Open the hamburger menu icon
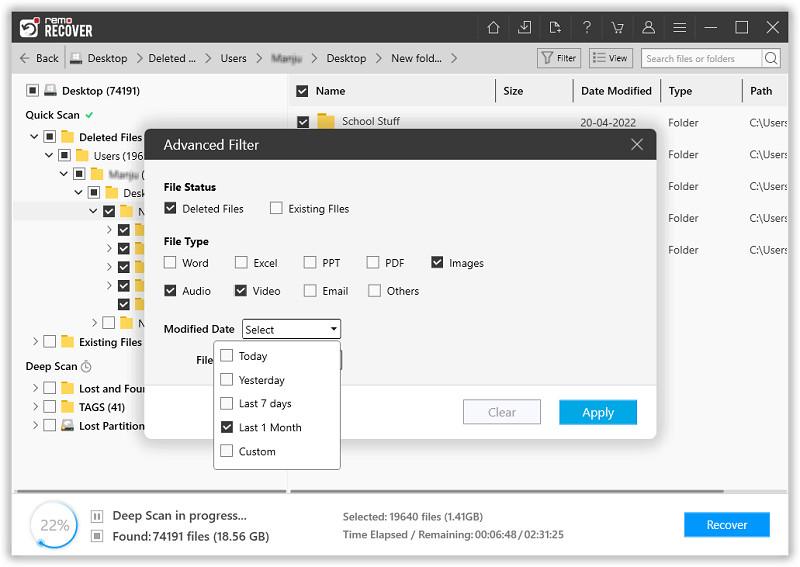Screen dimensions: 800x567 click(680, 27)
